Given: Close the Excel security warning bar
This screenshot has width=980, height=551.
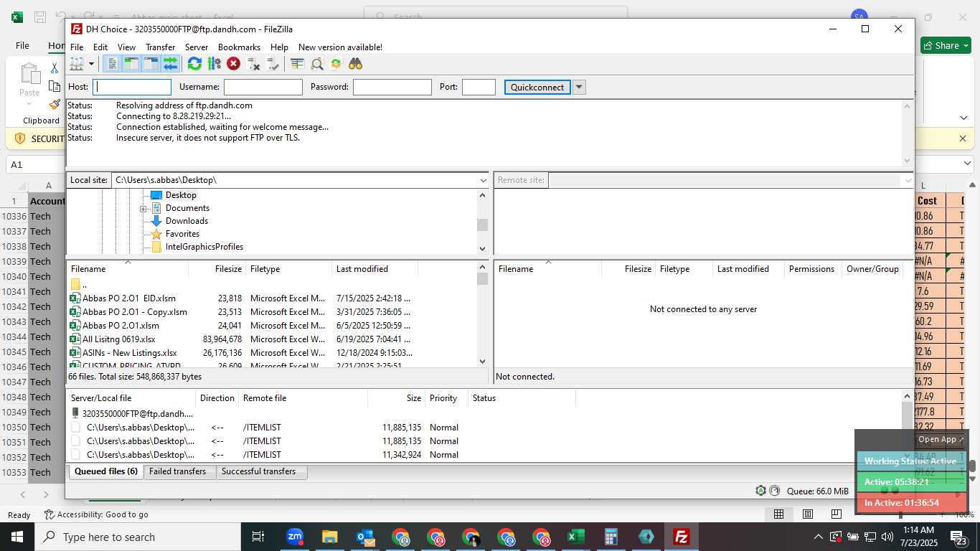Looking at the screenshot, I should tap(963, 138).
